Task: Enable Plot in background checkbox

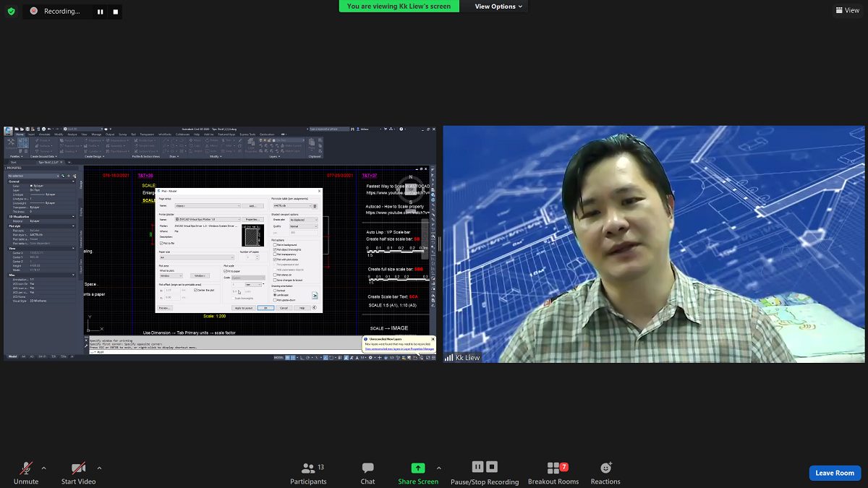Action: 275,245
